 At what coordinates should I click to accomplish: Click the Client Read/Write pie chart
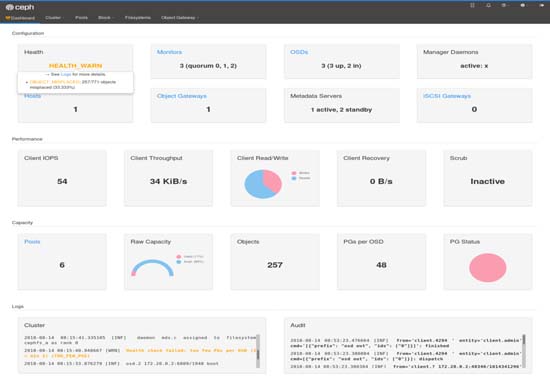click(x=263, y=184)
